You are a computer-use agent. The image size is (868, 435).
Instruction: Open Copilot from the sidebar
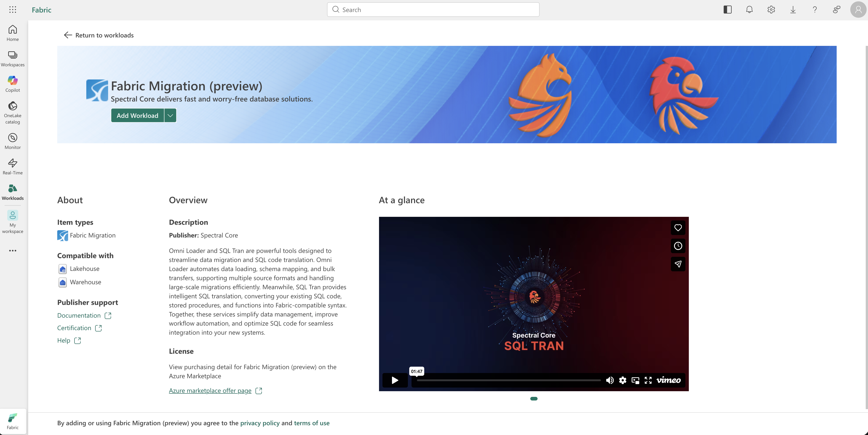(x=12, y=84)
